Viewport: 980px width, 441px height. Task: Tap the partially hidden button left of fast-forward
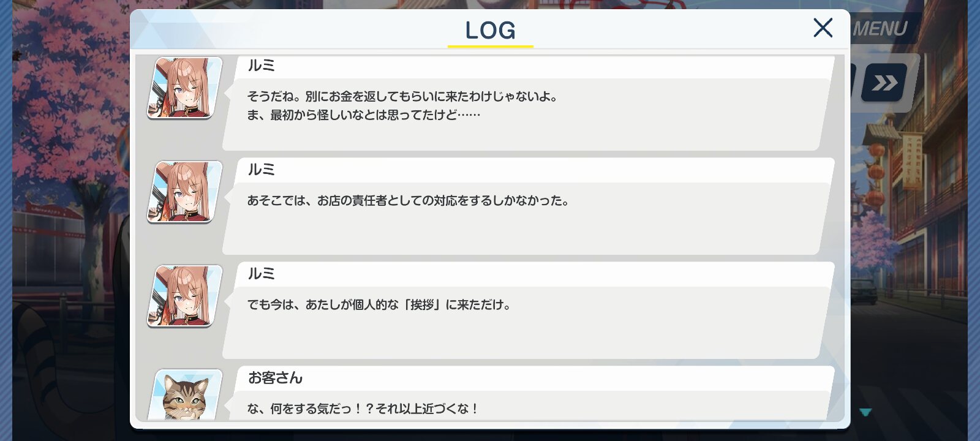tap(853, 83)
